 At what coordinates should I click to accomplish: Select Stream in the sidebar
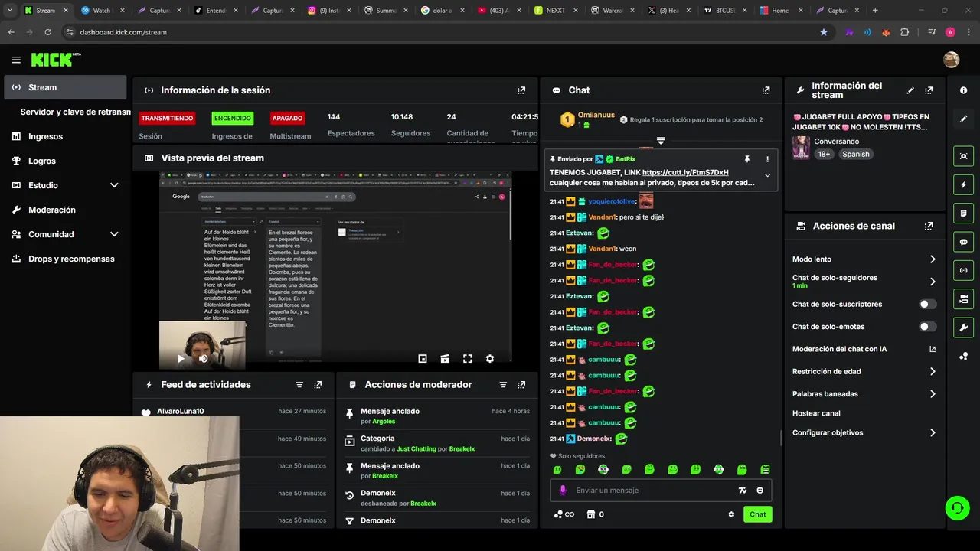[x=65, y=87]
